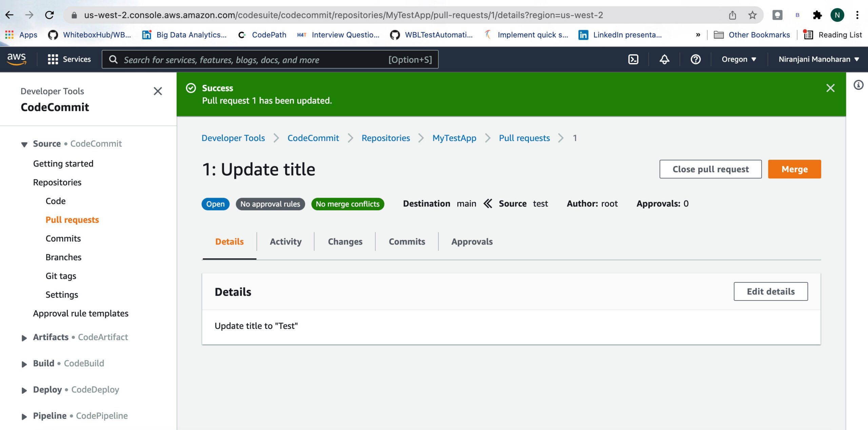Open the CodePath bookmark
The width and height of the screenshot is (868, 430).
[262, 35]
